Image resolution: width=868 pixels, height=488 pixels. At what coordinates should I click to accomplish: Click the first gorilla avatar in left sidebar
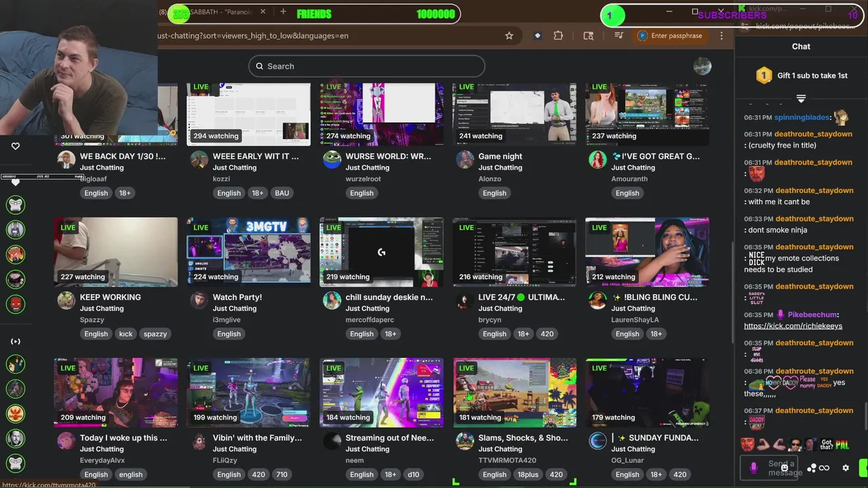click(16, 205)
